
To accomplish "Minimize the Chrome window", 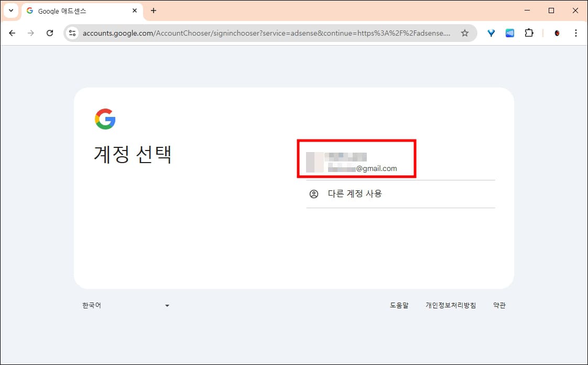I will (527, 10).
